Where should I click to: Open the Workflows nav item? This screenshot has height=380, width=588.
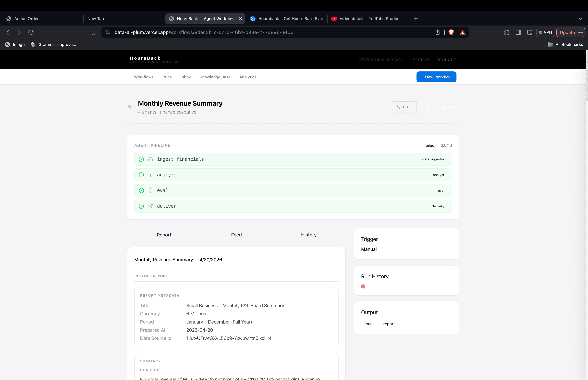(144, 77)
